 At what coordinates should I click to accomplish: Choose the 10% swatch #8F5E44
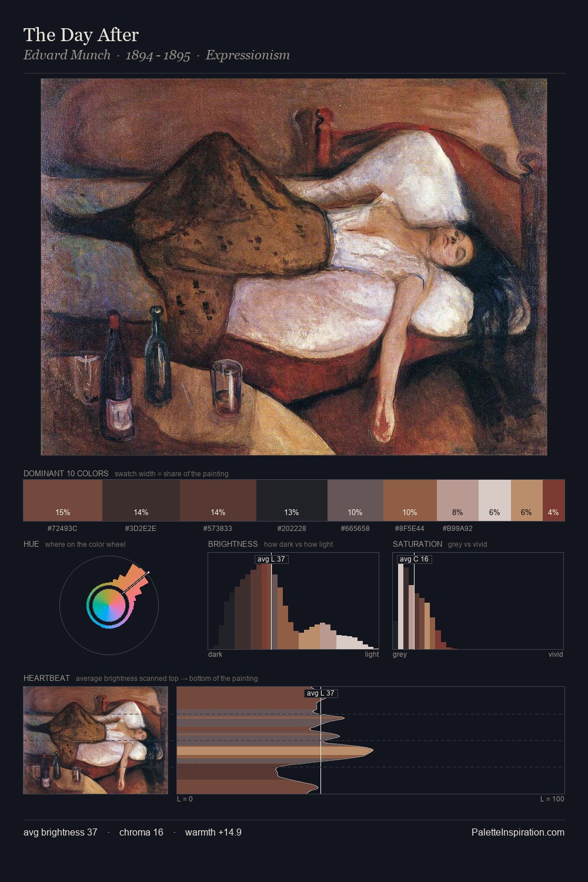tap(410, 500)
